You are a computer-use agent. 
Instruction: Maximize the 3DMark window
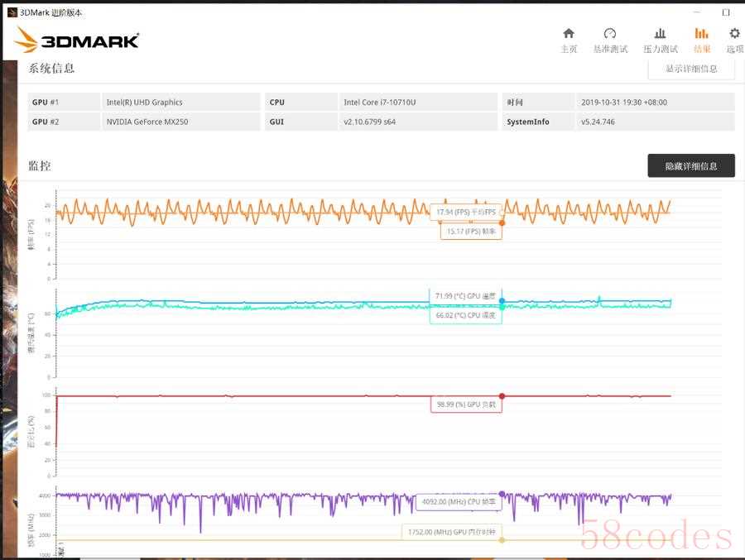click(x=726, y=12)
